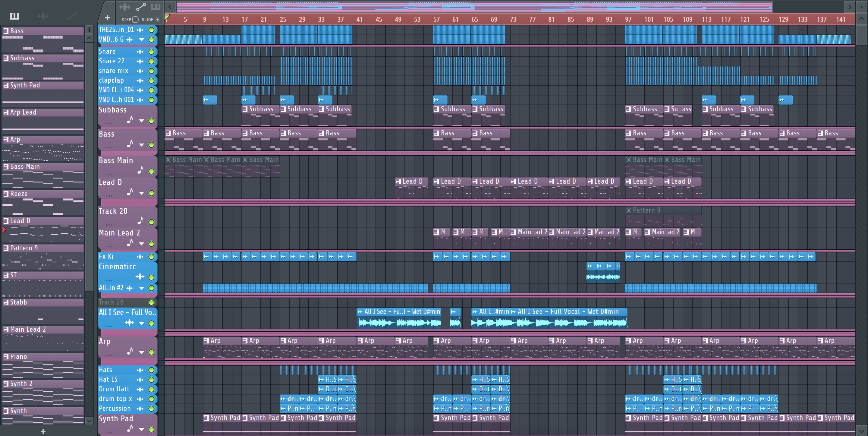Viewport: 868px width, 436px height.
Task: Click the Snare track waveform icon
Action: point(140,52)
